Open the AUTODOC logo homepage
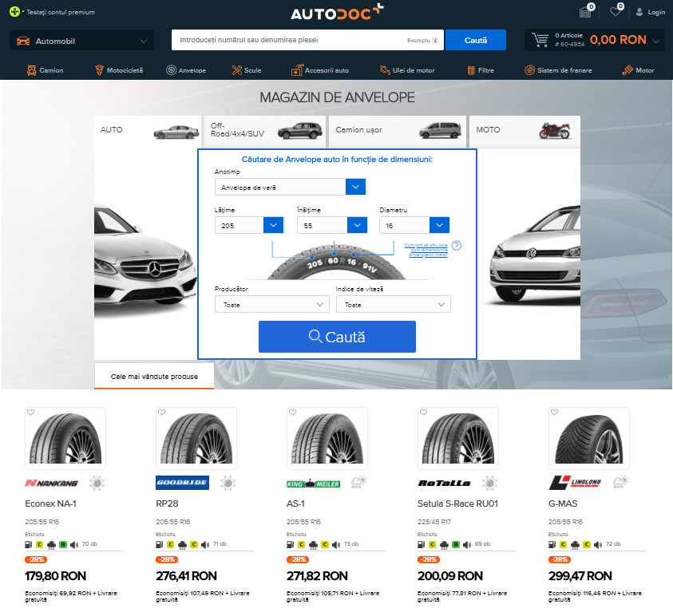This screenshot has width=673, height=616. [336, 13]
